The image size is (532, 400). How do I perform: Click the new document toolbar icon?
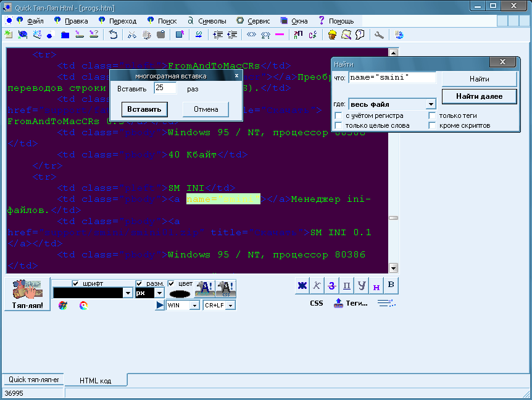pos(8,35)
